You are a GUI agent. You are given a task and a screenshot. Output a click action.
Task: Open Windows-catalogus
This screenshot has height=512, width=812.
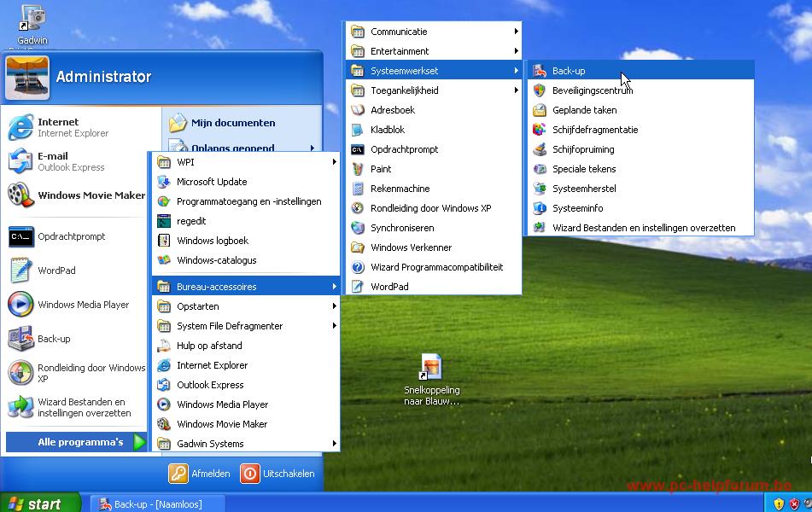246,260
